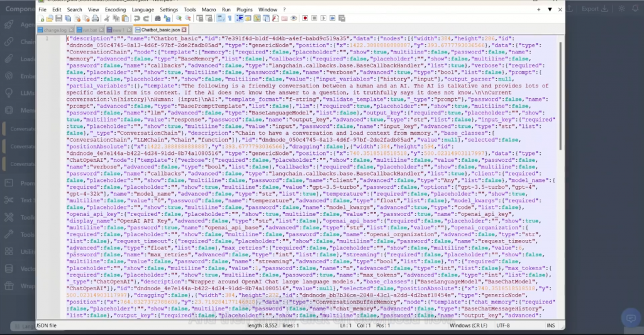
Task: Click the Open file folder icon
Action: click(x=50, y=18)
